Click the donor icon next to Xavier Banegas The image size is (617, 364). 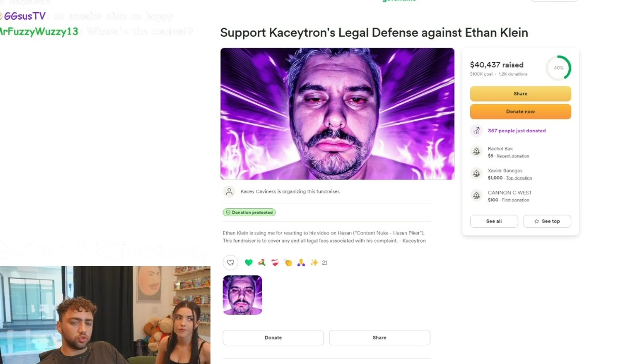[476, 173]
